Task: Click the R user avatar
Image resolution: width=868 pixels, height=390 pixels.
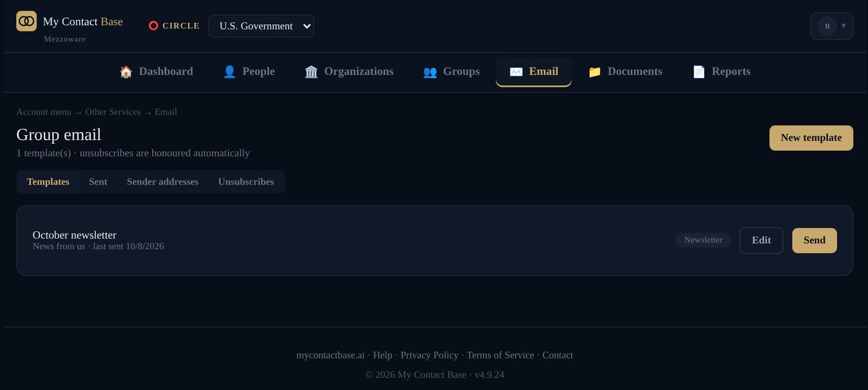Action: (827, 26)
